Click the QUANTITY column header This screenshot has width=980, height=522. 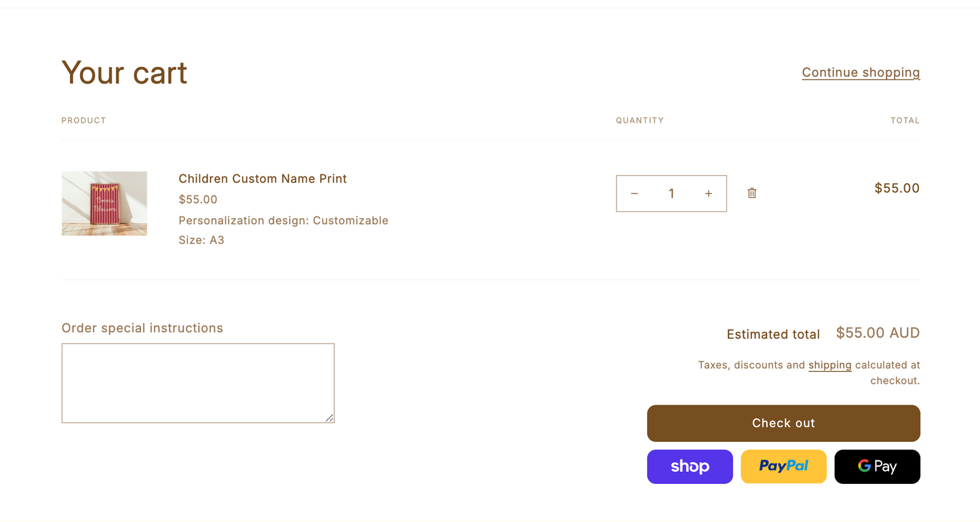pos(640,120)
